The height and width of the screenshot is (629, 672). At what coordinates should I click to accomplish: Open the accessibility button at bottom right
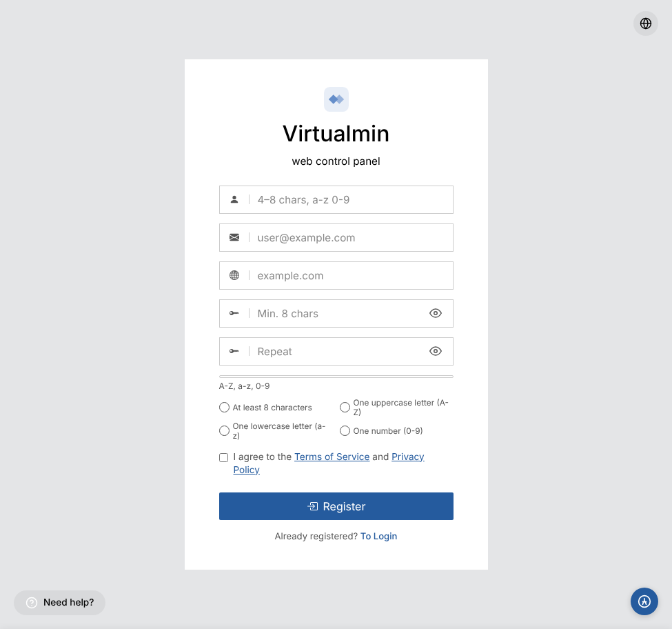(x=644, y=601)
